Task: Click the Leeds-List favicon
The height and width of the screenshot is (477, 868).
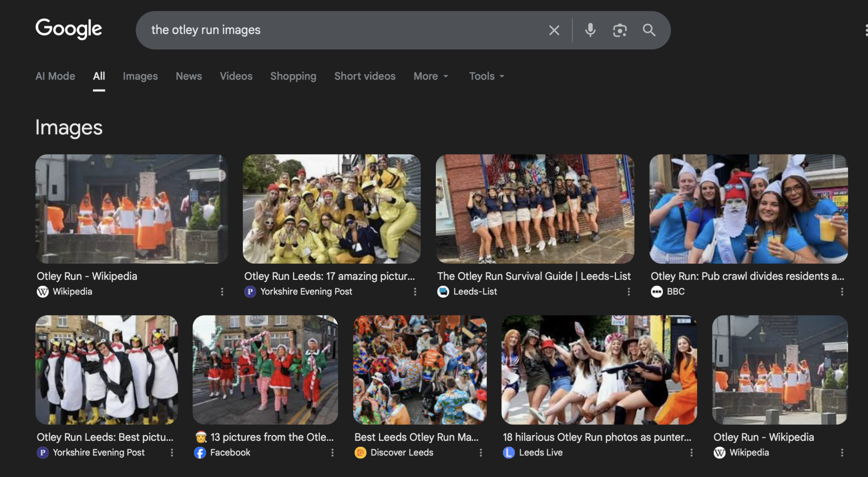Action: click(x=443, y=292)
